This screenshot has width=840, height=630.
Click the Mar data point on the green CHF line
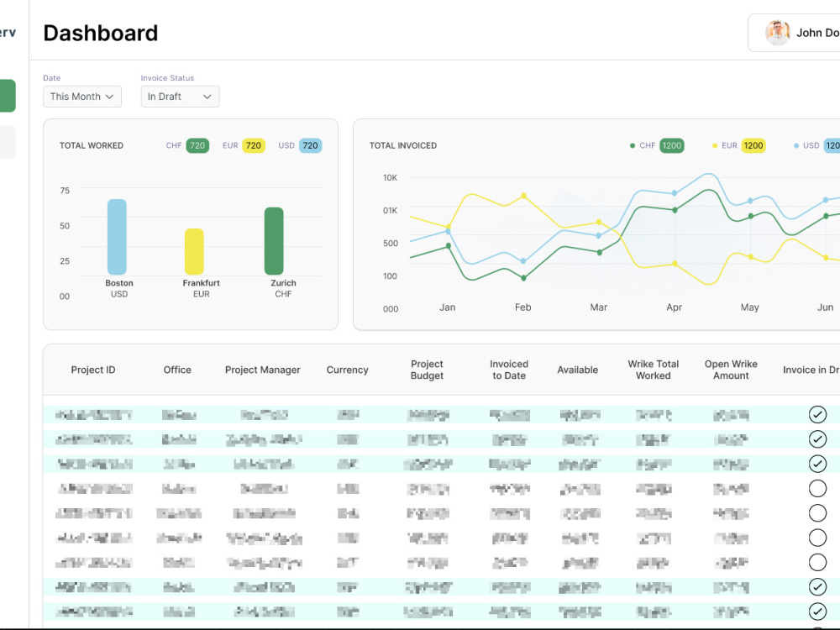pos(599,252)
